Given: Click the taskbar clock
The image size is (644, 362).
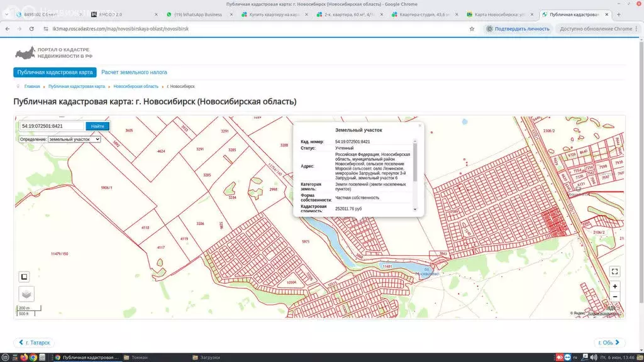Looking at the screenshot, I should pyautogui.click(x=618, y=358).
